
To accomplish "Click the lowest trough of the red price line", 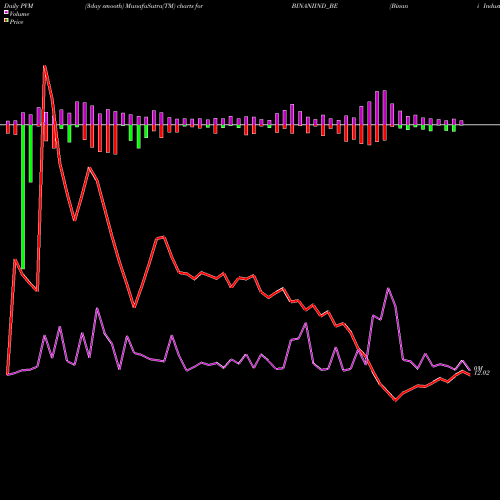I will point(396,400).
